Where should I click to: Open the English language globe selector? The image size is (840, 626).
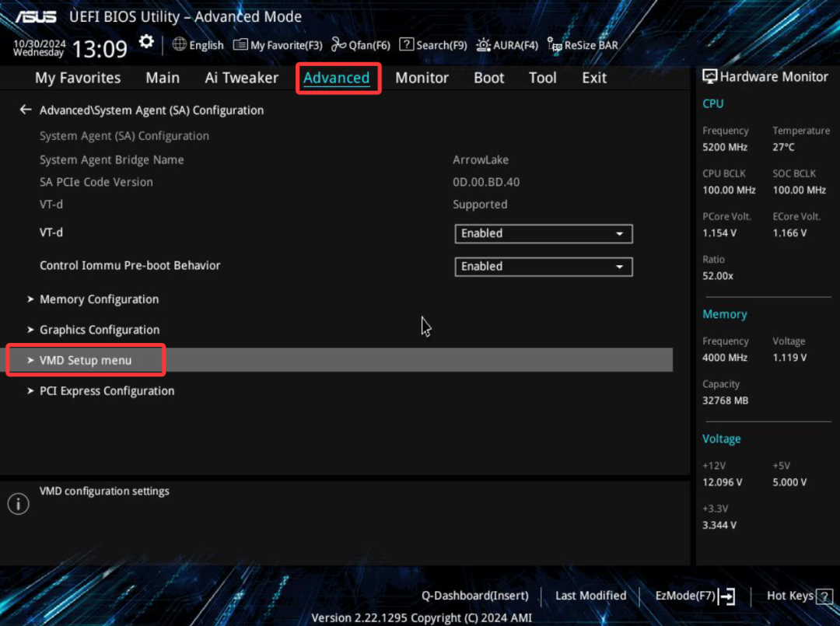click(198, 45)
